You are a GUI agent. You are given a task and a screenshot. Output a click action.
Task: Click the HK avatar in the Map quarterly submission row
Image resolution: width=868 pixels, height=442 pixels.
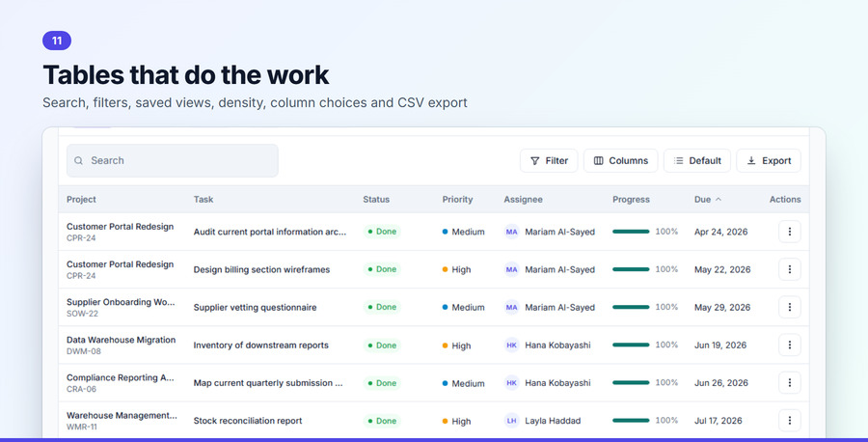(x=511, y=383)
